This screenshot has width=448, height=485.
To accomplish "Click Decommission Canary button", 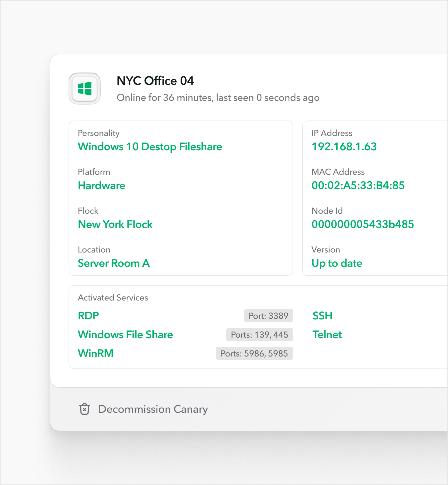I will pyautogui.click(x=143, y=409).
